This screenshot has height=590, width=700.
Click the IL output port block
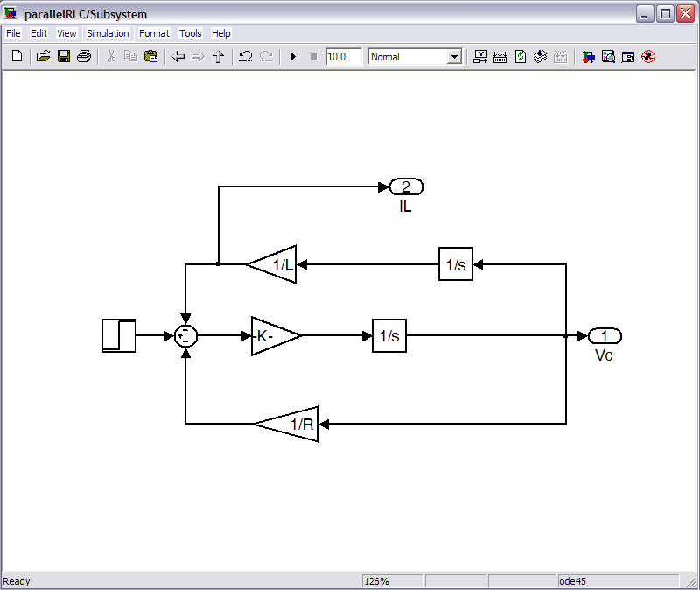[406, 186]
